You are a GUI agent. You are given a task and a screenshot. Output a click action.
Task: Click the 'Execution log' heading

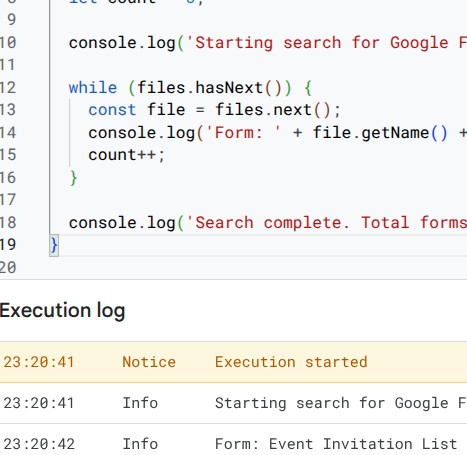62,311
